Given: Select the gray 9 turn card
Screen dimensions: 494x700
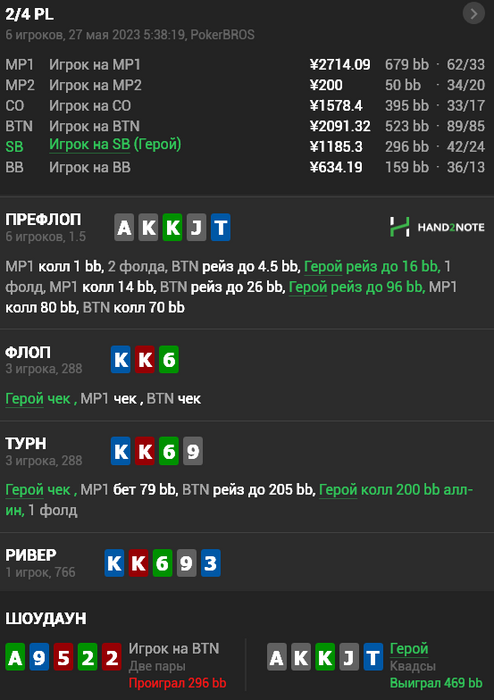Looking at the screenshot, I should (193, 451).
